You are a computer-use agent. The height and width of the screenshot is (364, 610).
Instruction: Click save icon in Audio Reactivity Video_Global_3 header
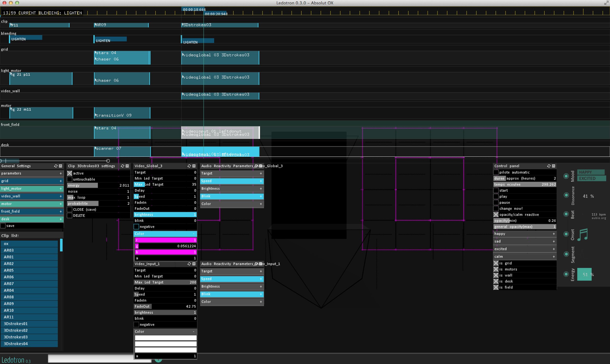[261, 166]
